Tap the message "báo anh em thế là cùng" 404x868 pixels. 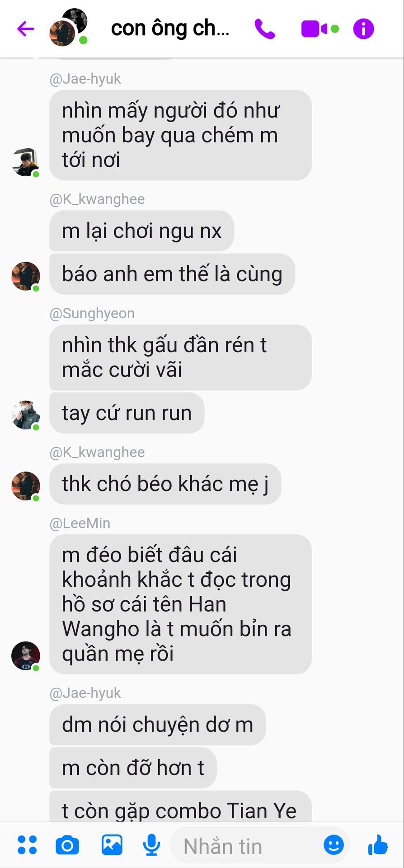pos(172,274)
